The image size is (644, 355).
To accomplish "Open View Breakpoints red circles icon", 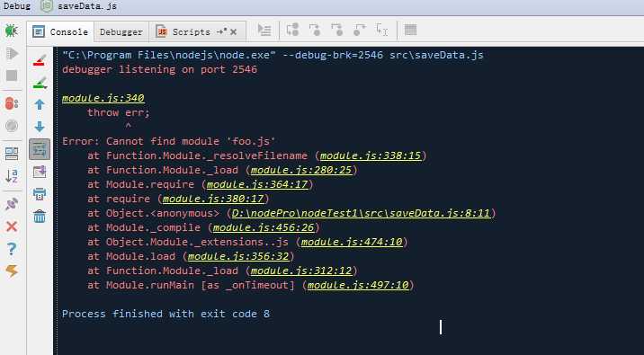I will coord(12,103).
